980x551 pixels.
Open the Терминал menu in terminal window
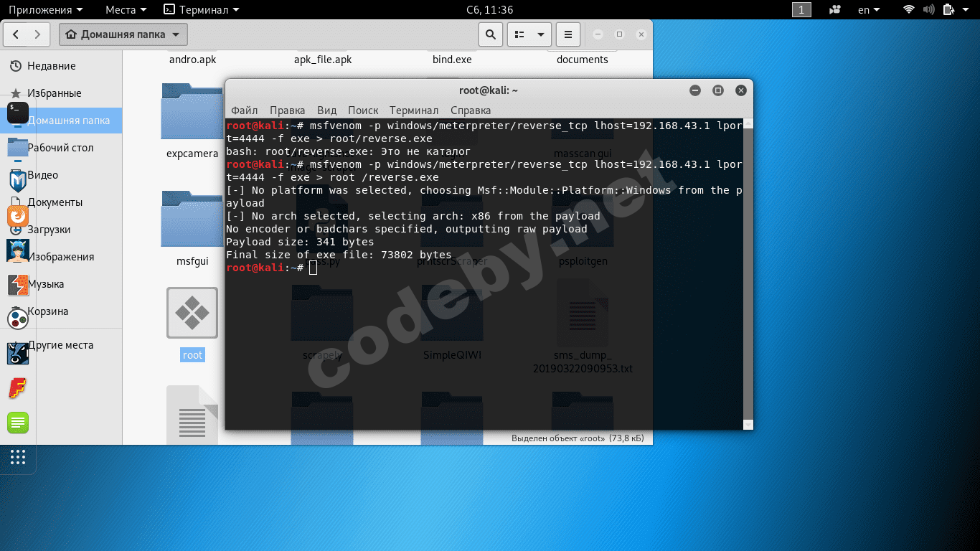click(414, 110)
